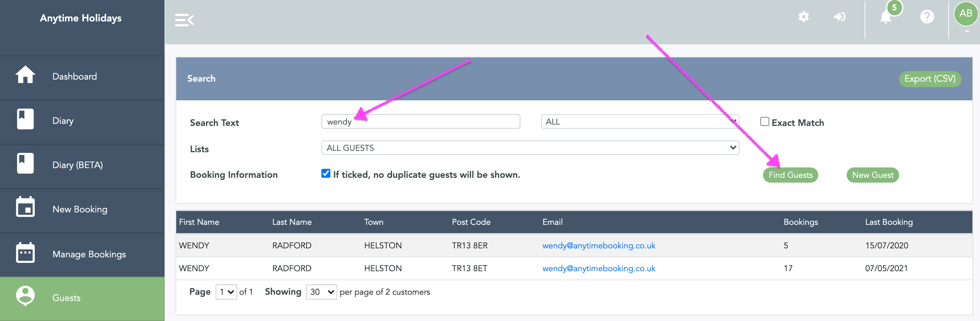Click the Diary (BETA) book icon
This screenshot has width=980, height=321.
(x=25, y=163)
